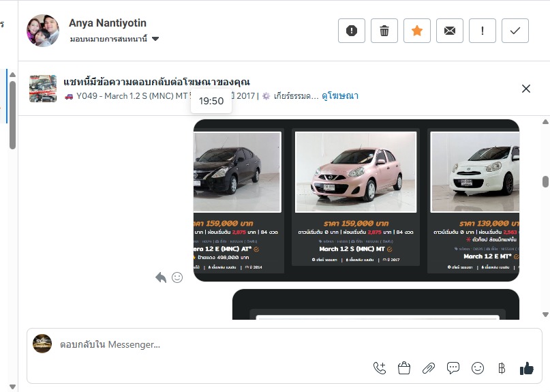This screenshot has width=550, height=392.
Task: Open the baht payment request icon
Action: pyautogui.click(x=502, y=368)
